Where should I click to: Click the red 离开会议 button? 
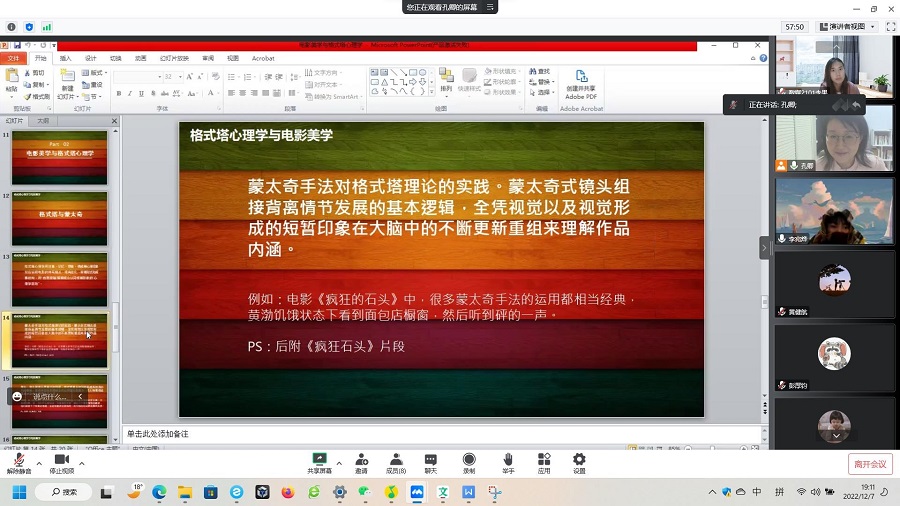pyautogui.click(x=869, y=464)
